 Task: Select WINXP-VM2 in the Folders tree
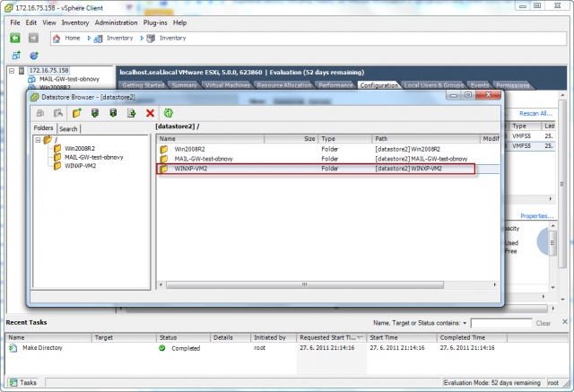[x=80, y=166]
